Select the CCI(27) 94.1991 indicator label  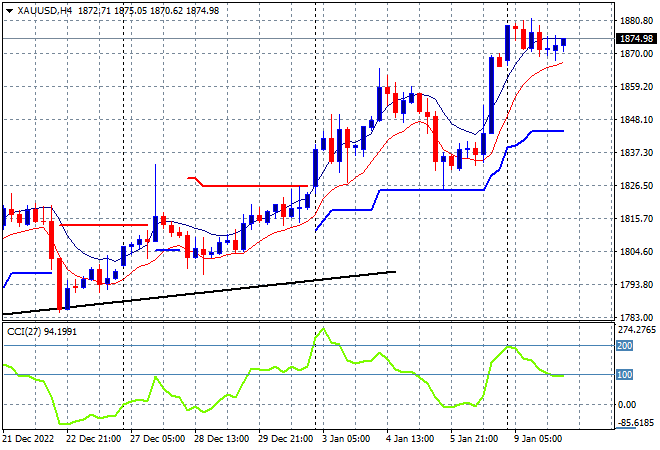pos(42,332)
